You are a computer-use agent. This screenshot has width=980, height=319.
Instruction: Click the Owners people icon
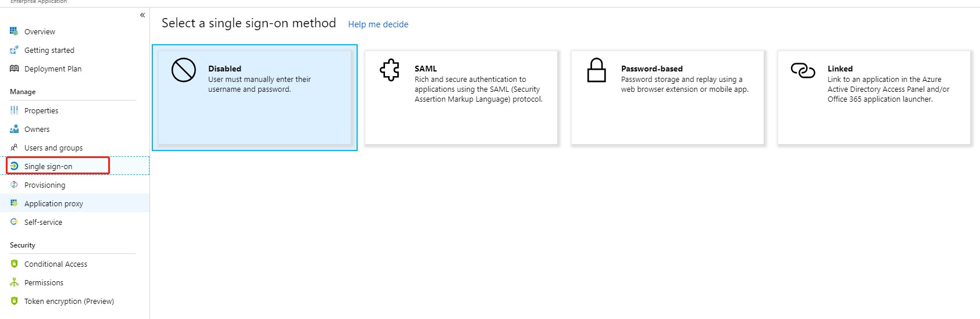pyautogui.click(x=14, y=129)
